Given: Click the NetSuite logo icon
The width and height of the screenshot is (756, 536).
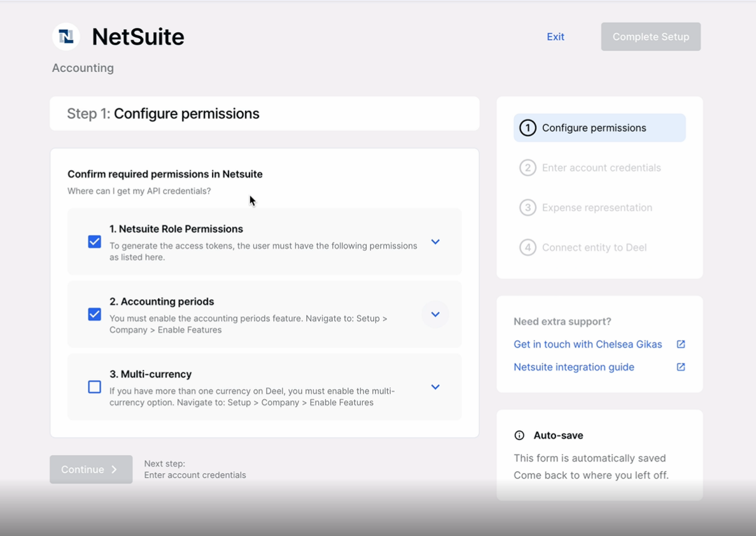Looking at the screenshot, I should coord(66,37).
